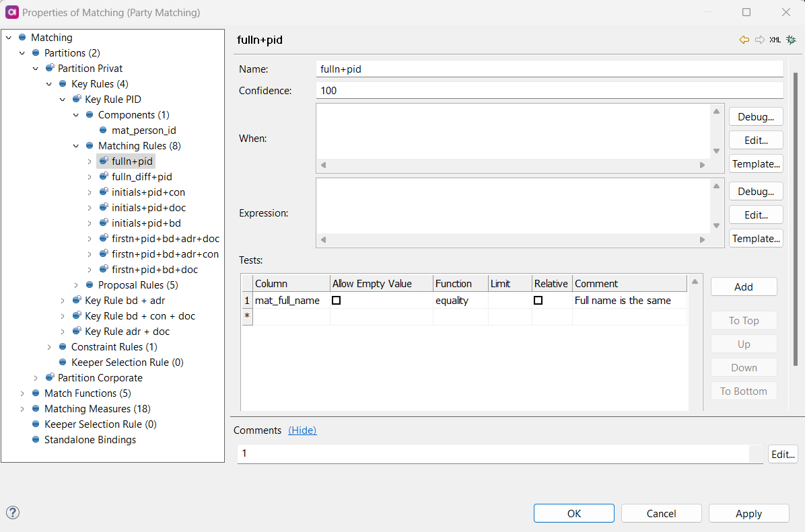Collapse the Partition Privat node
The height and width of the screenshot is (532, 805).
(x=36, y=68)
